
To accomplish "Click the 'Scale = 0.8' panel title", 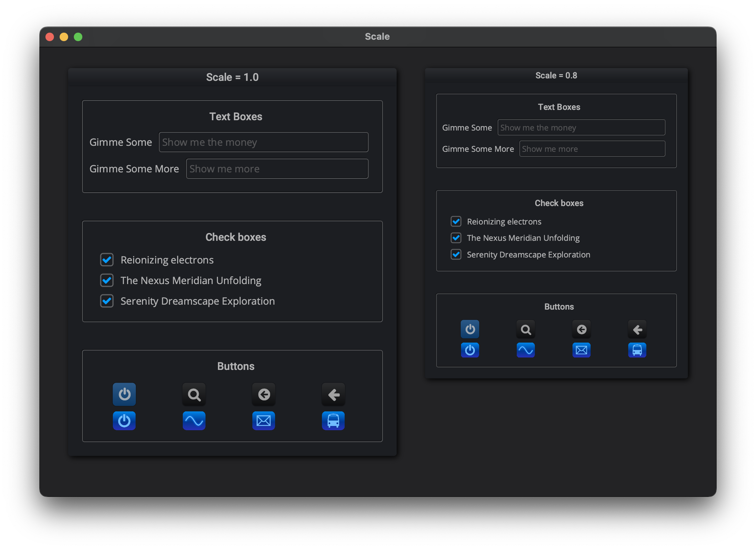I will (x=556, y=75).
